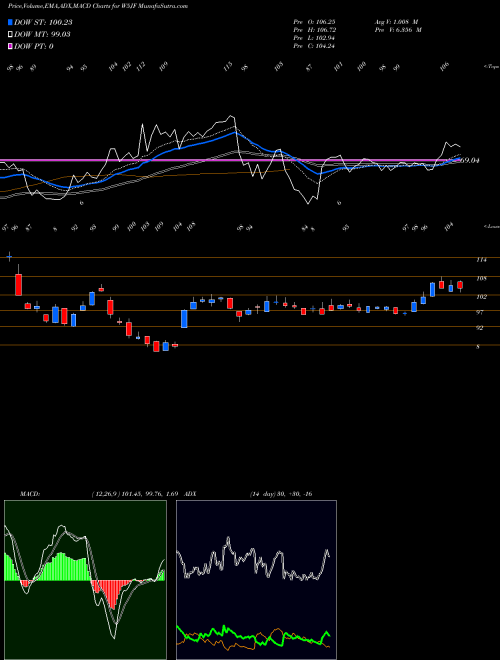Click the '<Tops' marker label

point(491,67)
